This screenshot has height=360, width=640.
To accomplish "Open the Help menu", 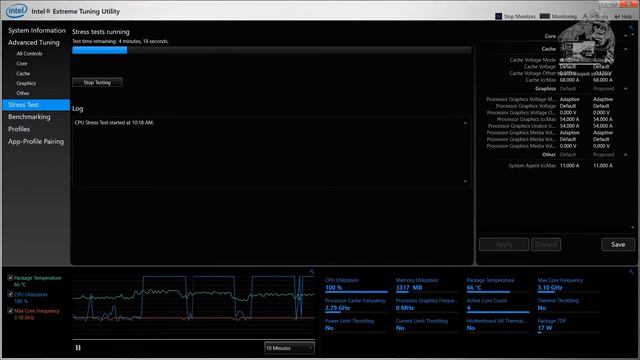I will click(623, 16).
